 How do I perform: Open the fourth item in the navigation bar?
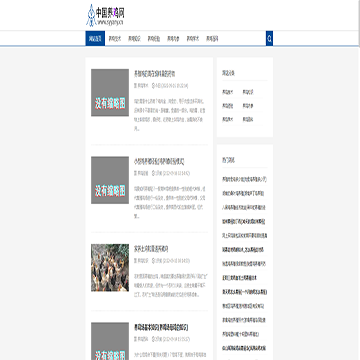click(154, 38)
